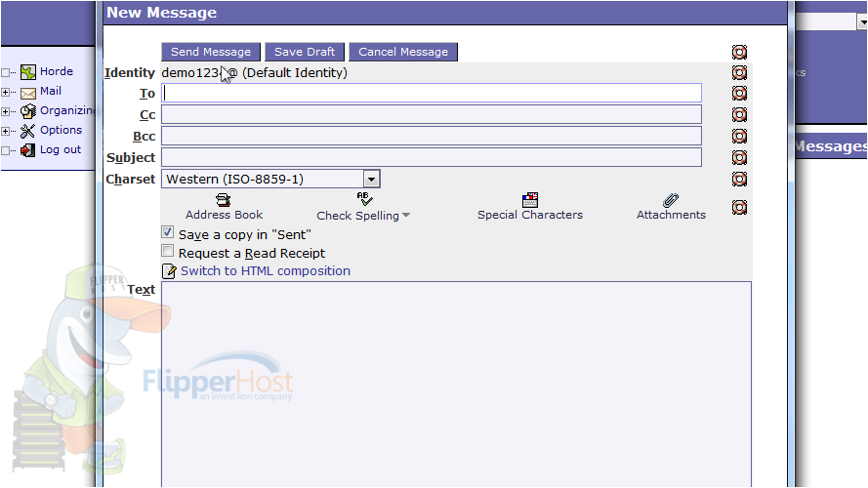Focus the Cc input field
This screenshot has height=488, width=868.
432,114
